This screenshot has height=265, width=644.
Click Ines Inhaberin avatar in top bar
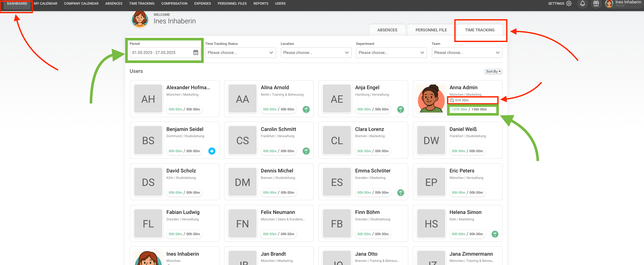pyautogui.click(x=609, y=4)
